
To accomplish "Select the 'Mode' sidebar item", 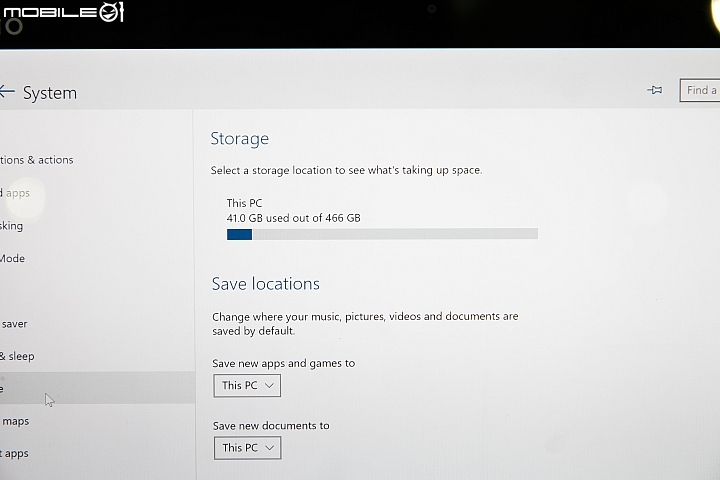I will 12,259.
